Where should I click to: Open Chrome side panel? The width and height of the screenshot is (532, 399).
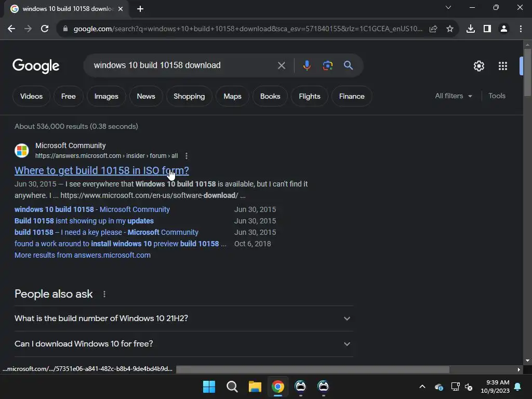[x=487, y=29]
